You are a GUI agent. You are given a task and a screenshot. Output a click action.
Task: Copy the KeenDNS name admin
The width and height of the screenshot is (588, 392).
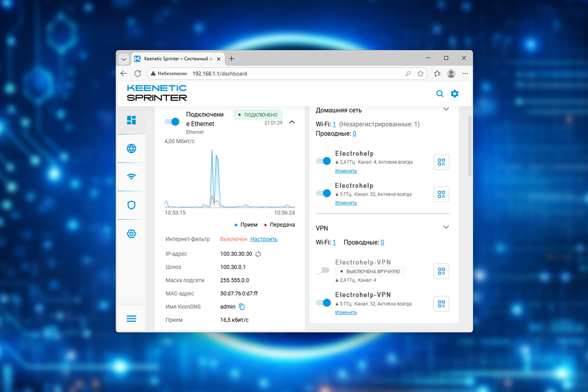click(x=242, y=306)
